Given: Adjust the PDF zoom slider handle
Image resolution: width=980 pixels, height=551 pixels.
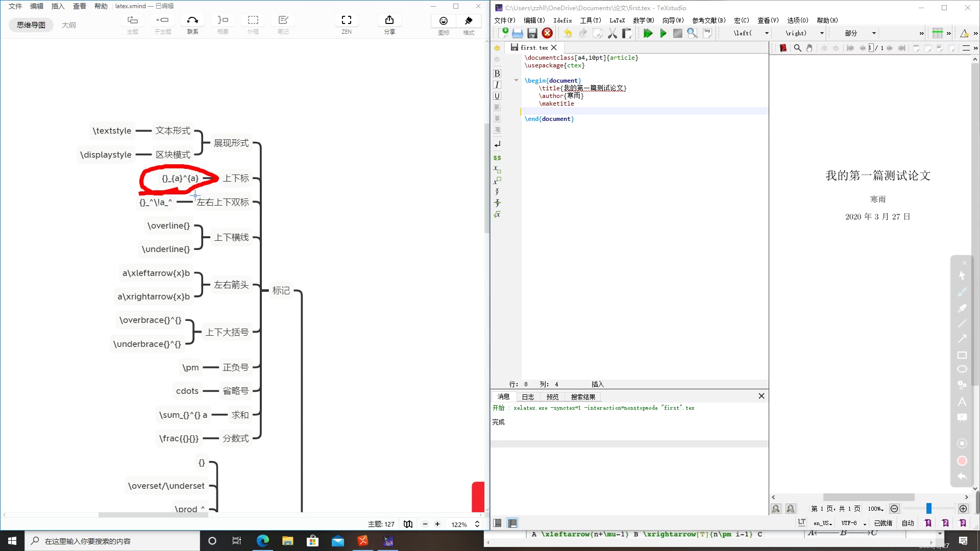Looking at the screenshot, I should pyautogui.click(x=929, y=509).
